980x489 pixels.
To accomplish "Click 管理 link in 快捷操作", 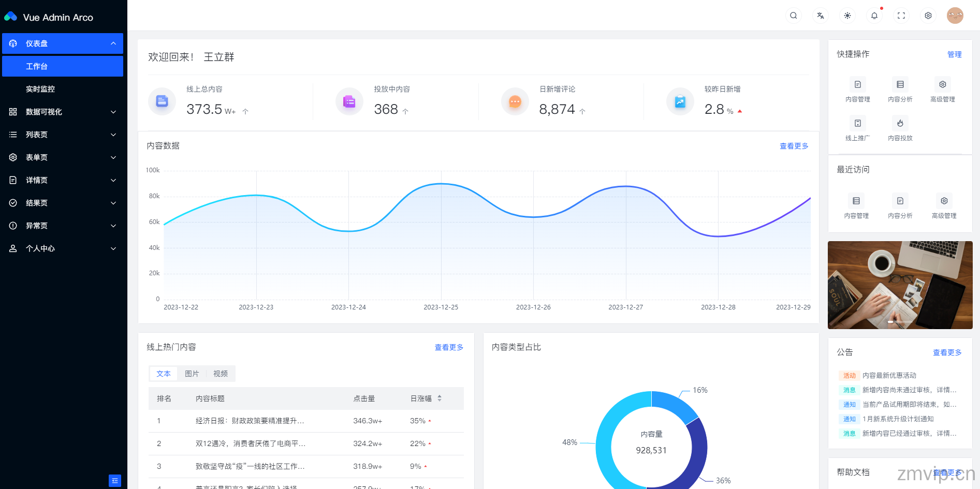I will [x=955, y=54].
